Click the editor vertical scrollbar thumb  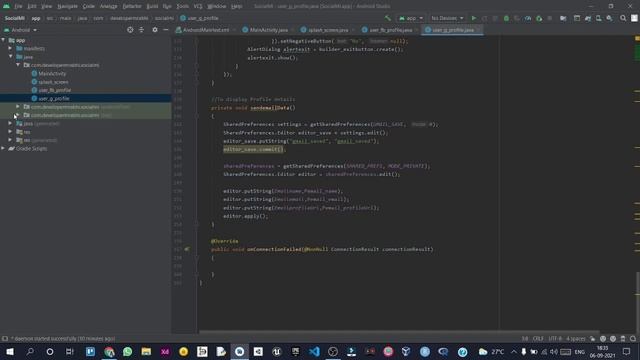638,303
